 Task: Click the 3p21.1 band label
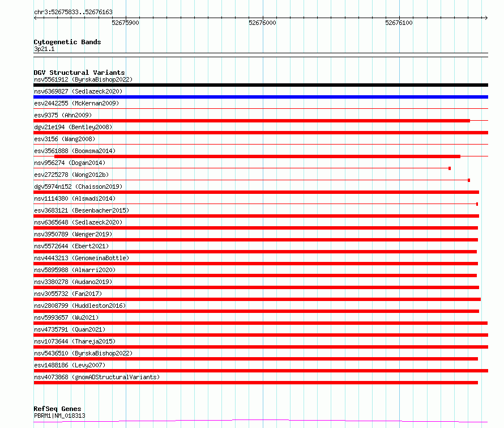[x=44, y=49]
